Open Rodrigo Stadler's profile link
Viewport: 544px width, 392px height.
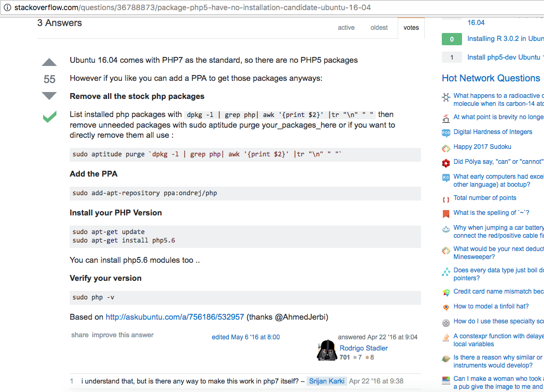pyautogui.click(x=364, y=348)
